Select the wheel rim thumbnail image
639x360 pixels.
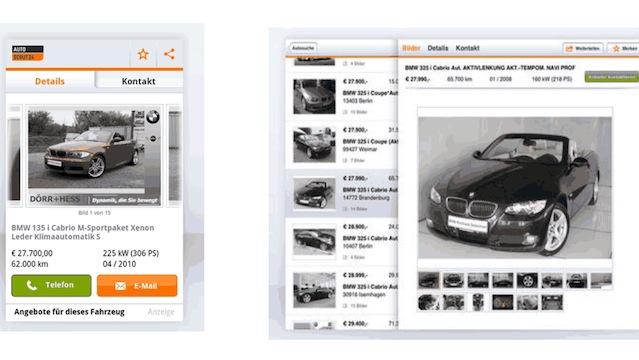[x=527, y=280]
